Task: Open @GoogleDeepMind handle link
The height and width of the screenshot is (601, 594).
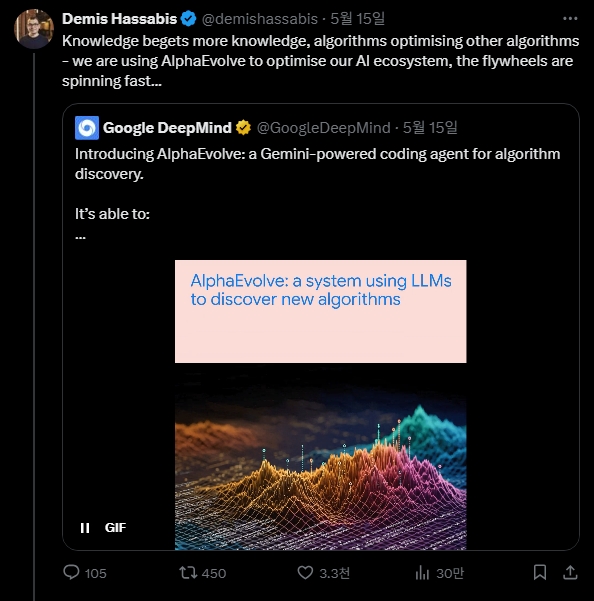Action: point(323,128)
